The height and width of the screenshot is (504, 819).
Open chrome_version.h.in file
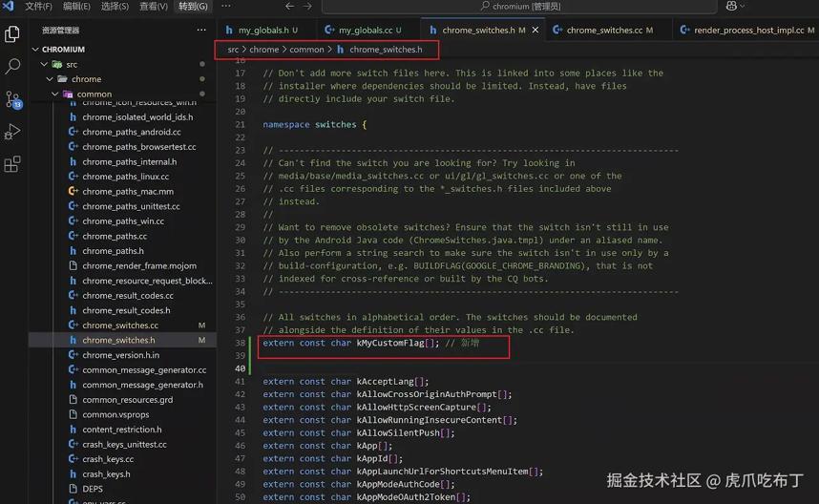[120, 355]
